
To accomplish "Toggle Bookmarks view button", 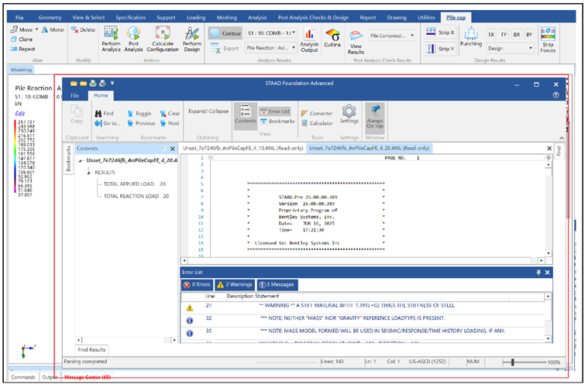I will click(x=277, y=122).
